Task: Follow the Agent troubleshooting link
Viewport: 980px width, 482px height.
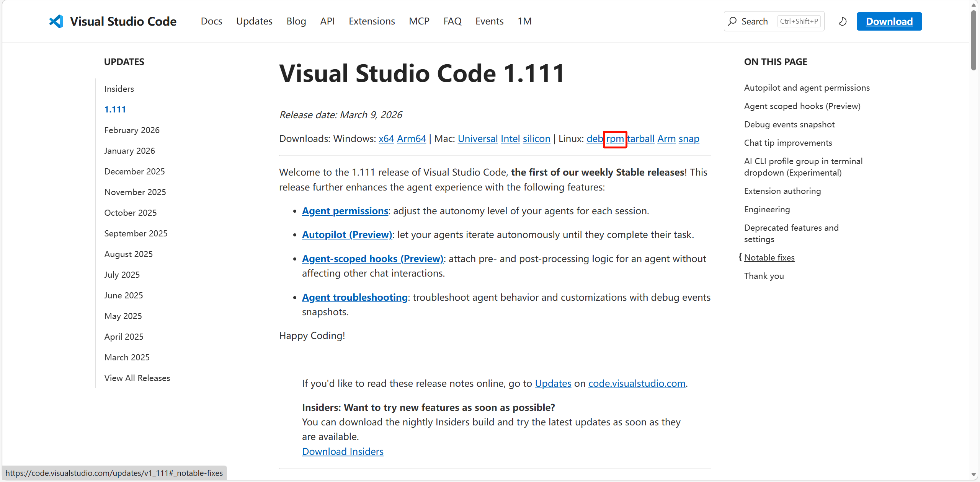Action: [354, 297]
